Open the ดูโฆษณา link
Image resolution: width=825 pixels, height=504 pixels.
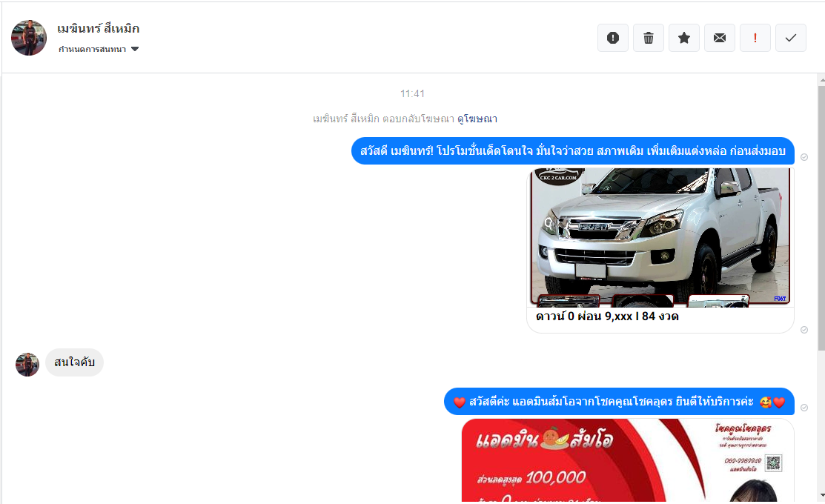coord(477,119)
